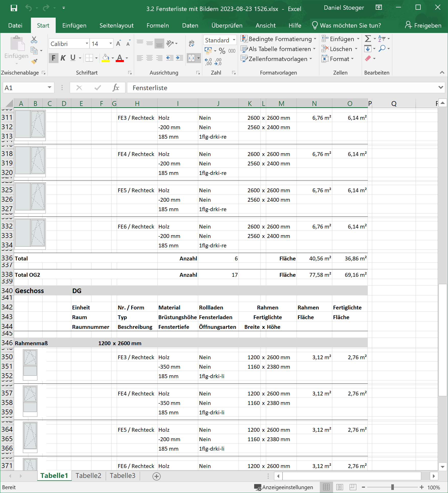Click the Freigeben share button
Screen dimensions: 448x493
423,25
